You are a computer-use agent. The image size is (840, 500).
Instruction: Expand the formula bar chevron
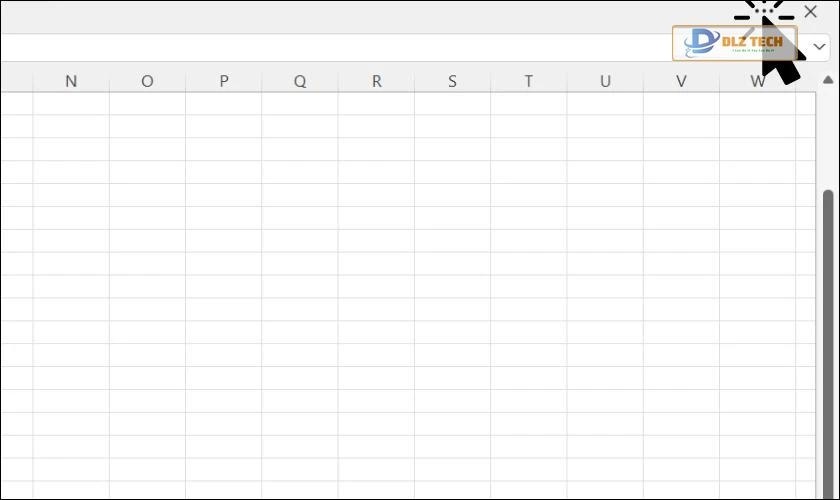click(820, 47)
